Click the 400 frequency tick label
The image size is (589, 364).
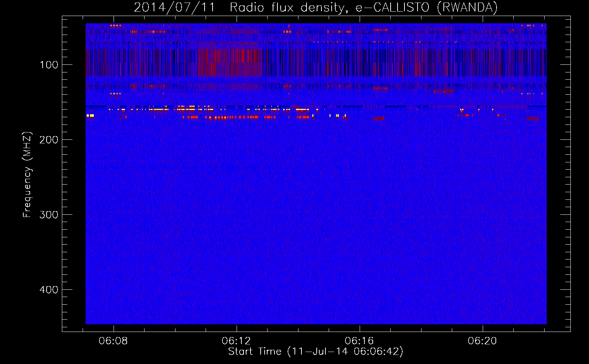(49, 290)
